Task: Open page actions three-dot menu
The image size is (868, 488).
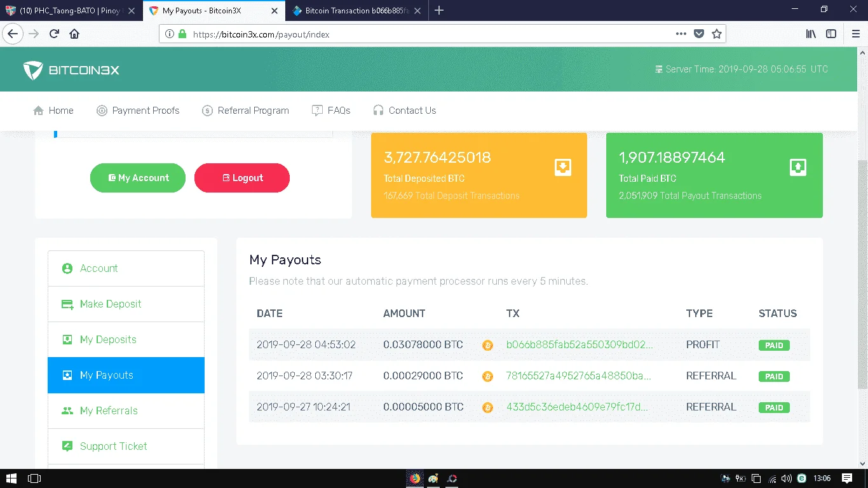Action: point(681,34)
